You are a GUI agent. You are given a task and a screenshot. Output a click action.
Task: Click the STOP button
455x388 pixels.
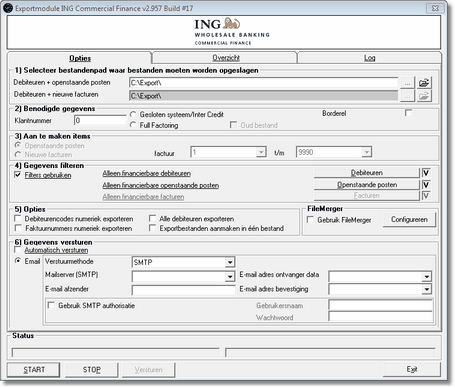point(92,370)
